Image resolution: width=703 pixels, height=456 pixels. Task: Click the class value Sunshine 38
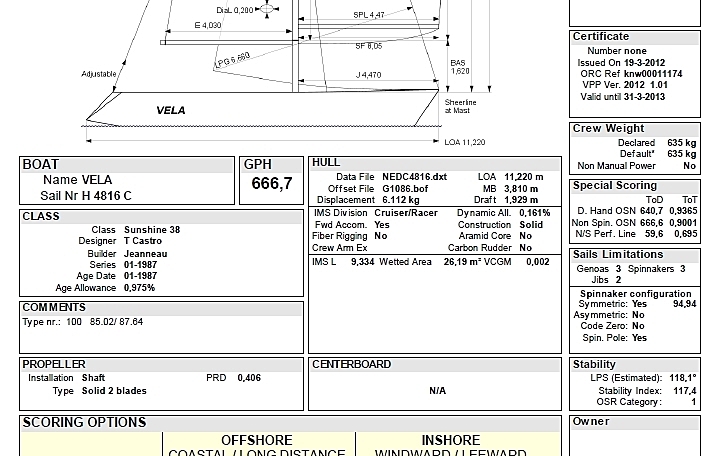pos(152,230)
